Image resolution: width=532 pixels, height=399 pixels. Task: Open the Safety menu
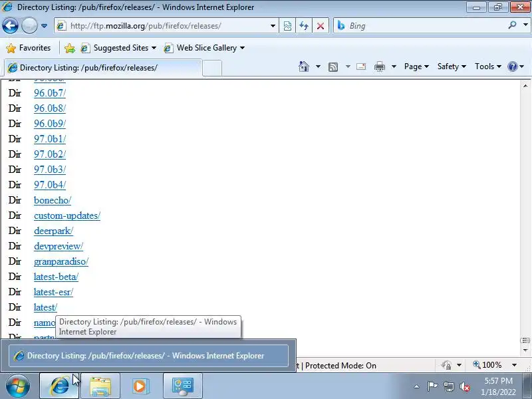click(x=452, y=66)
